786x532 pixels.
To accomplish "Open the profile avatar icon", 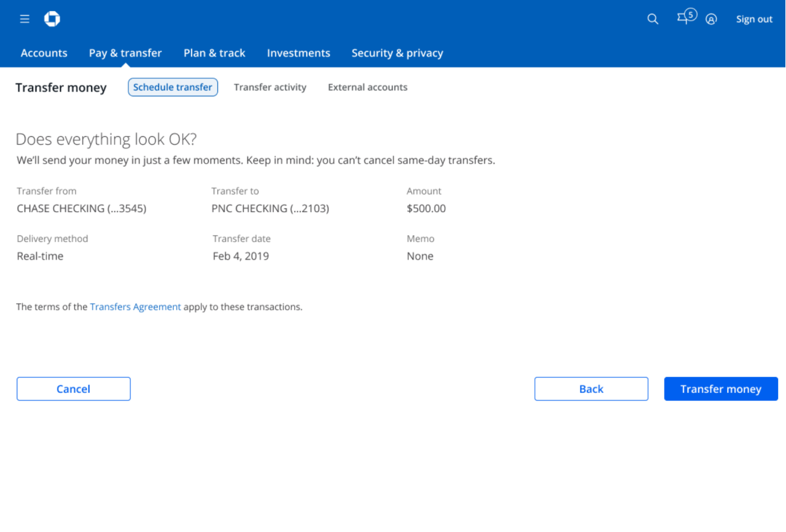I will [711, 19].
